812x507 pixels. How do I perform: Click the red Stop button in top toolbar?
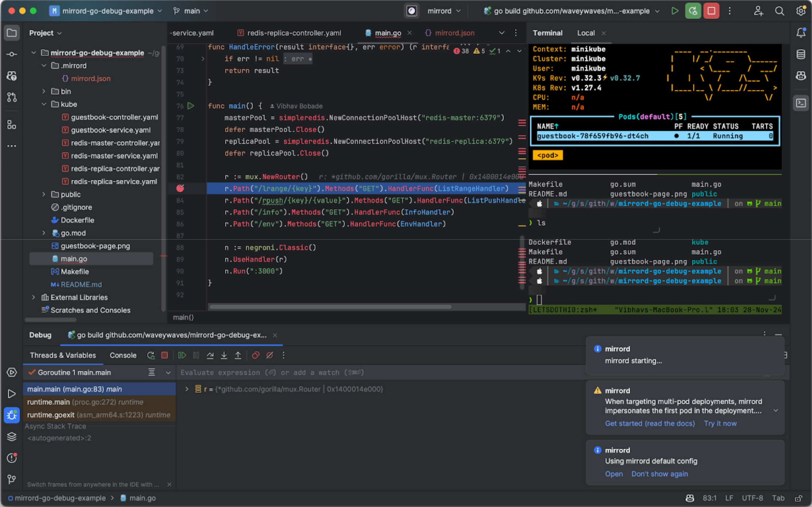click(711, 11)
